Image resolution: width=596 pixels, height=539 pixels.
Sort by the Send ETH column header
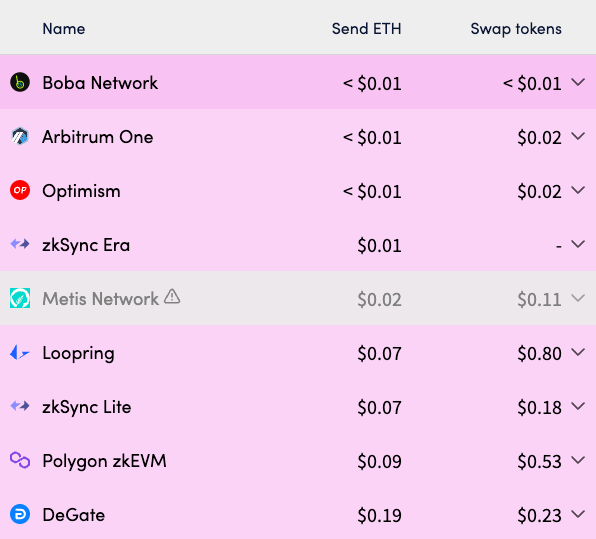pos(366,29)
